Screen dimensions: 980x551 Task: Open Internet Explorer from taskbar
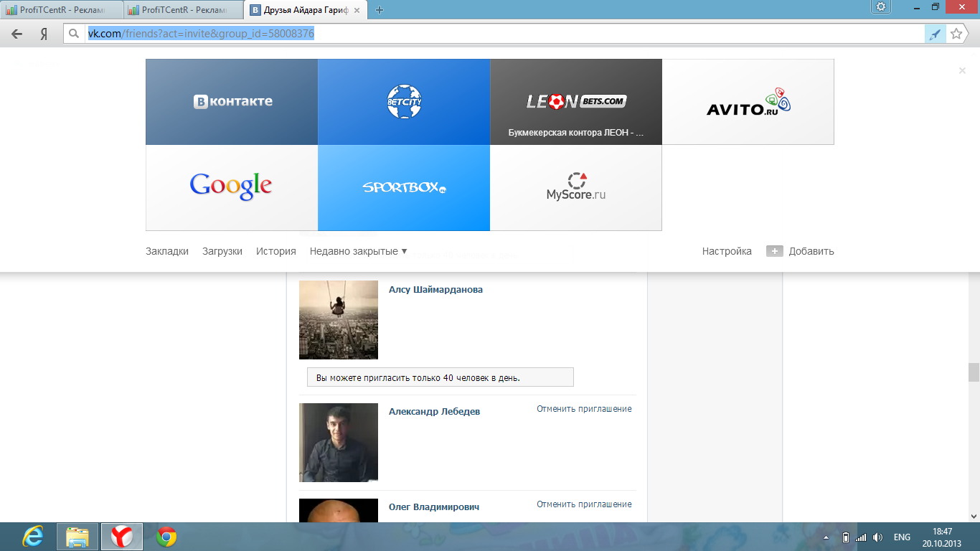pos(32,537)
